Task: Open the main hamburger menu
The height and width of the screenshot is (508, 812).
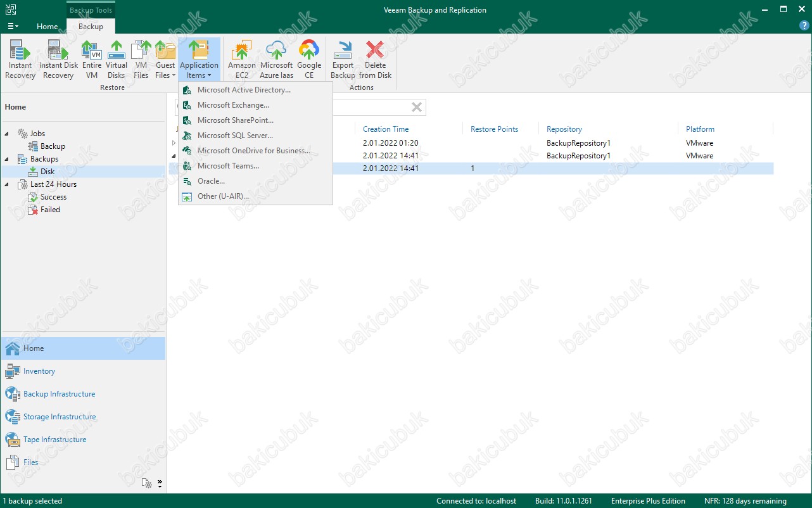Action: 13,27
